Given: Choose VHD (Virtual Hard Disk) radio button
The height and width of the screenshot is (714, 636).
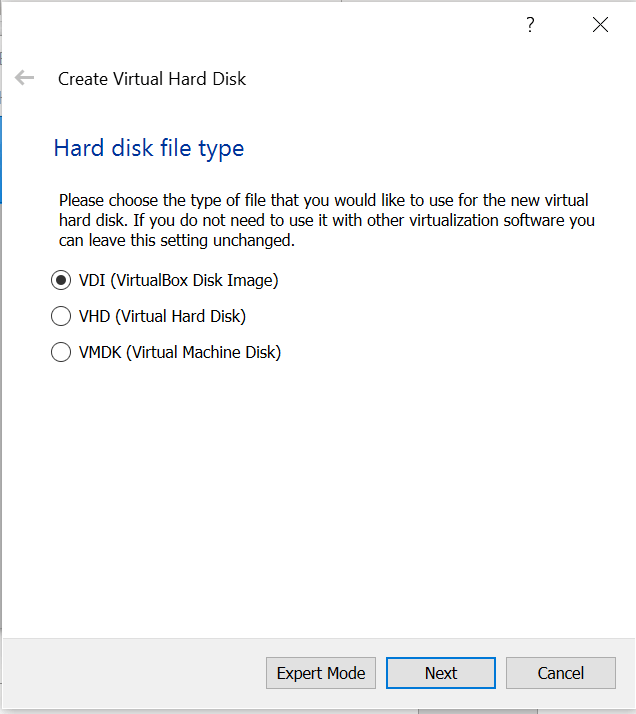Looking at the screenshot, I should [x=61, y=316].
